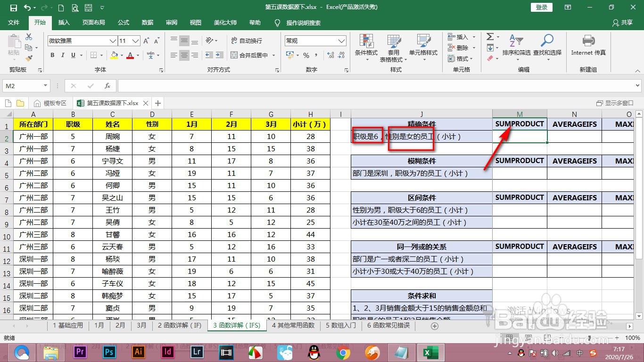Toggle italic formatting
The image size is (644, 362).
click(x=63, y=55)
